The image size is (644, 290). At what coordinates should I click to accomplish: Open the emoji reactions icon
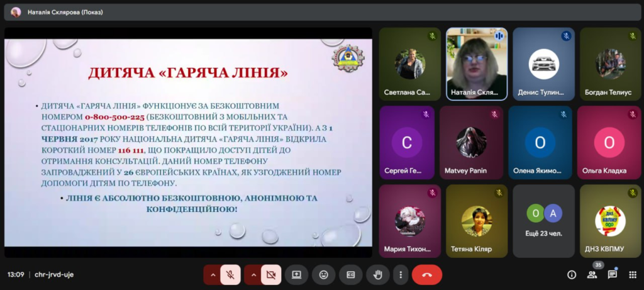tap(324, 275)
